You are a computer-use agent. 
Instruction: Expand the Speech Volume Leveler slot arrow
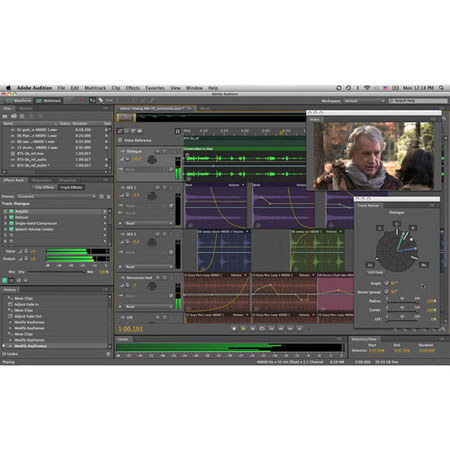click(x=105, y=229)
